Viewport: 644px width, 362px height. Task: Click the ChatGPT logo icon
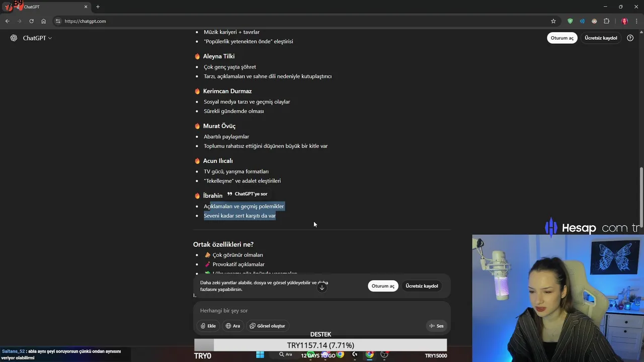14,38
